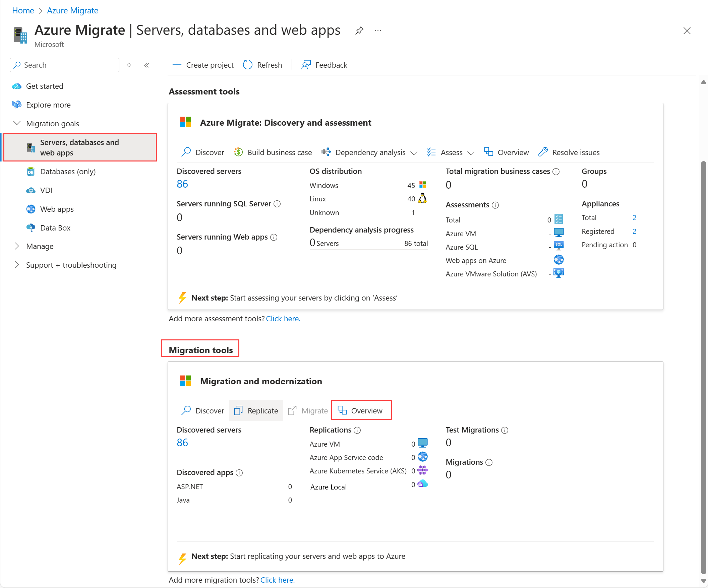Expand the Manage section
The image size is (708, 588).
(x=17, y=246)
